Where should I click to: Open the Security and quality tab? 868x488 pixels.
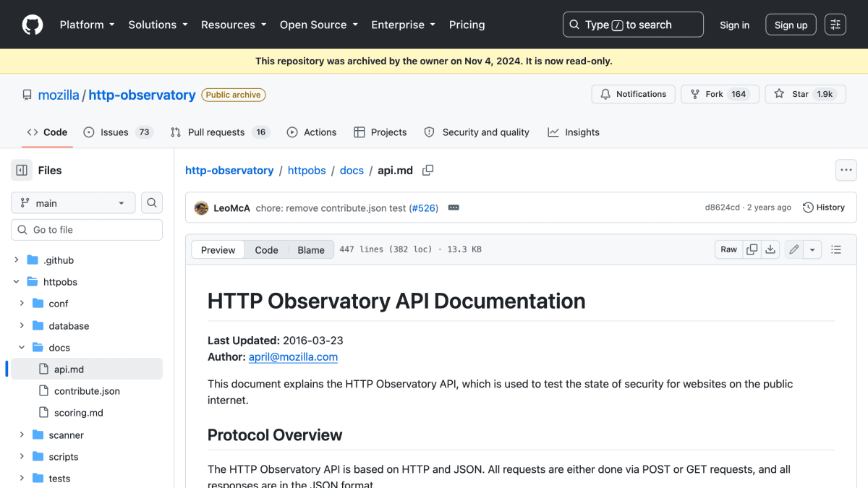[x=477, y=132]
